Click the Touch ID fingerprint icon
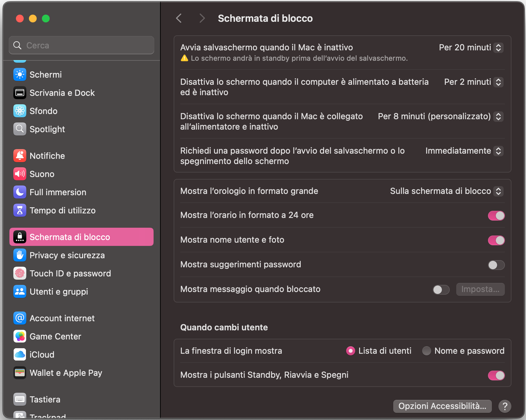Viewport: 526px width, 420px height. tap(20, 273)
